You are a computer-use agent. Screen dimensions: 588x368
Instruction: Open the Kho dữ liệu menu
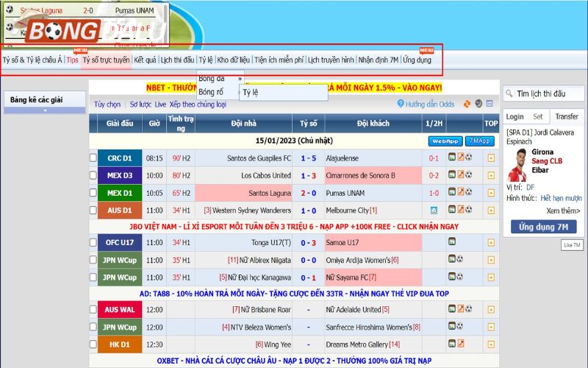pos(233,60)
